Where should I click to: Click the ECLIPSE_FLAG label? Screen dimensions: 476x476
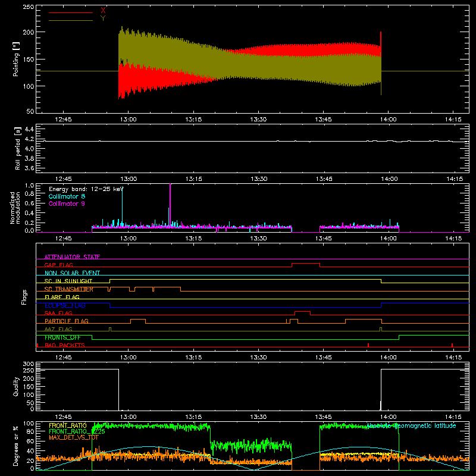pyautogui.click(x=65, y=305)
